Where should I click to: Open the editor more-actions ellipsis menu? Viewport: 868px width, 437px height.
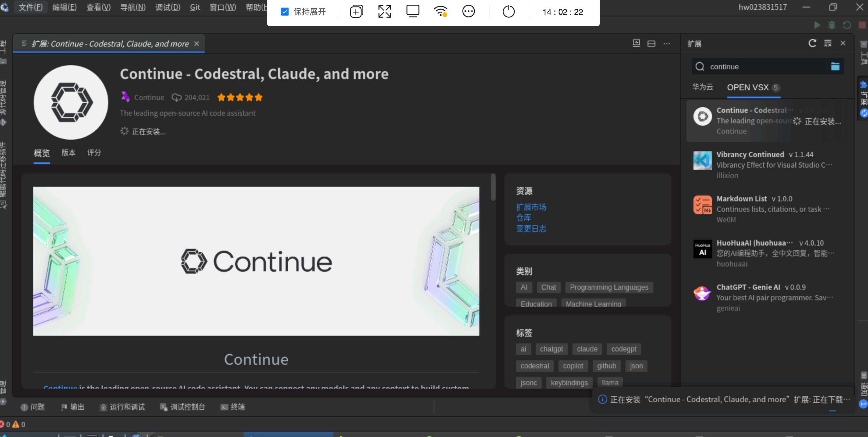pyautogui.click(x=666, y=43)
